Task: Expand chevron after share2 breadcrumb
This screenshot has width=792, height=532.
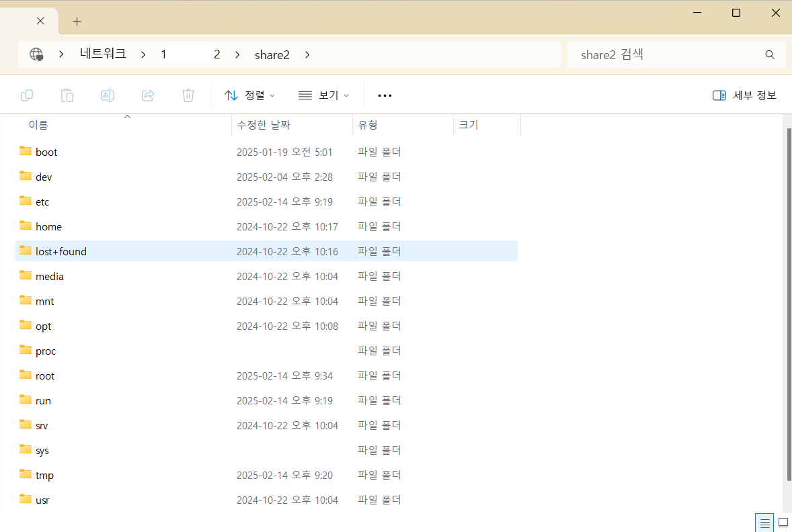Action: [x=307, y=54]
